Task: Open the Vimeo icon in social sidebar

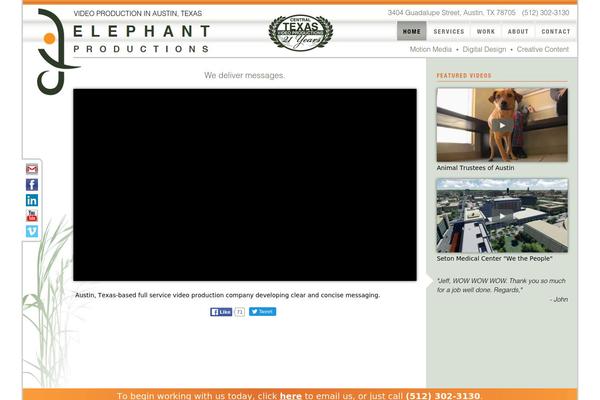Action: [x=32, y=231]
